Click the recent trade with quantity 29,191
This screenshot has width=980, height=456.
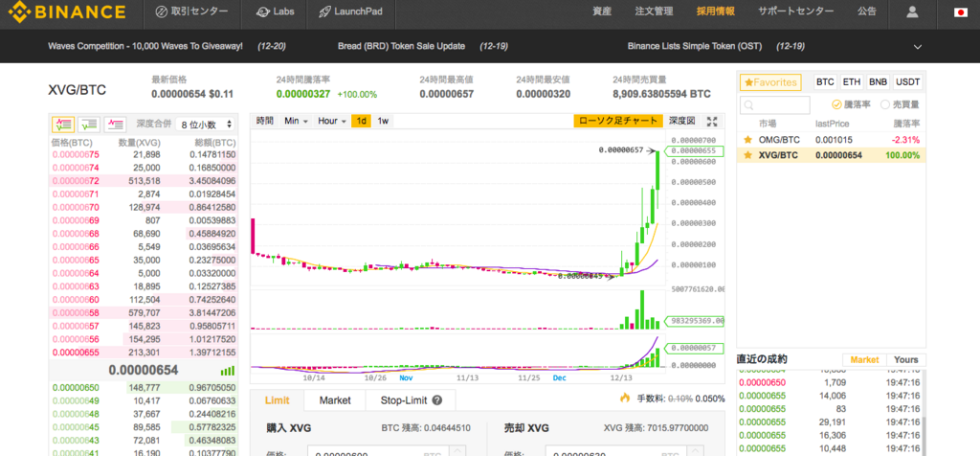click(829, 422)
